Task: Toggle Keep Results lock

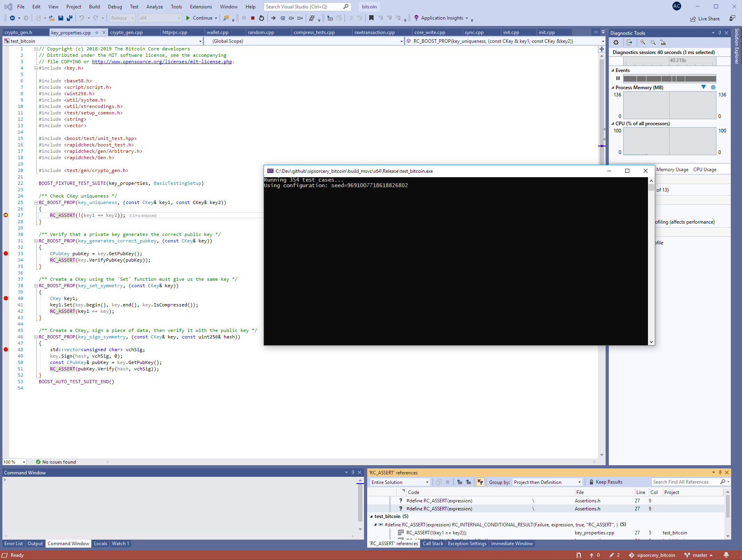Action: coord(606,482)
